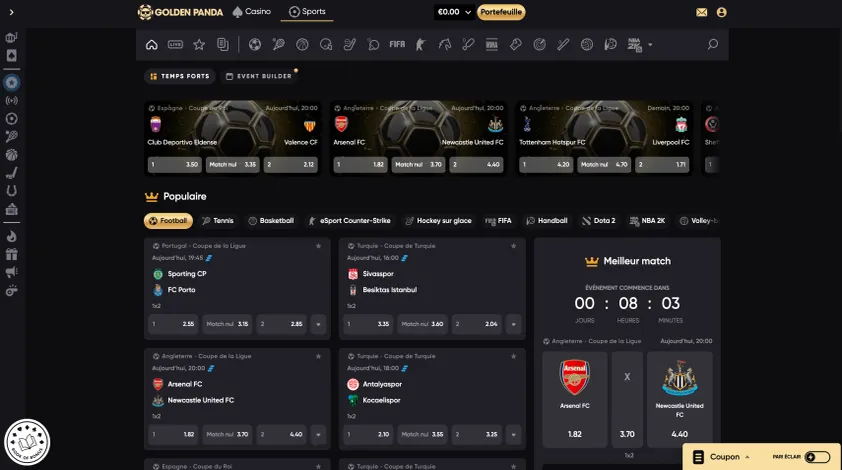Open the live broadcast icon in the sidebar

pyautogui.click(x=11, y=100)
